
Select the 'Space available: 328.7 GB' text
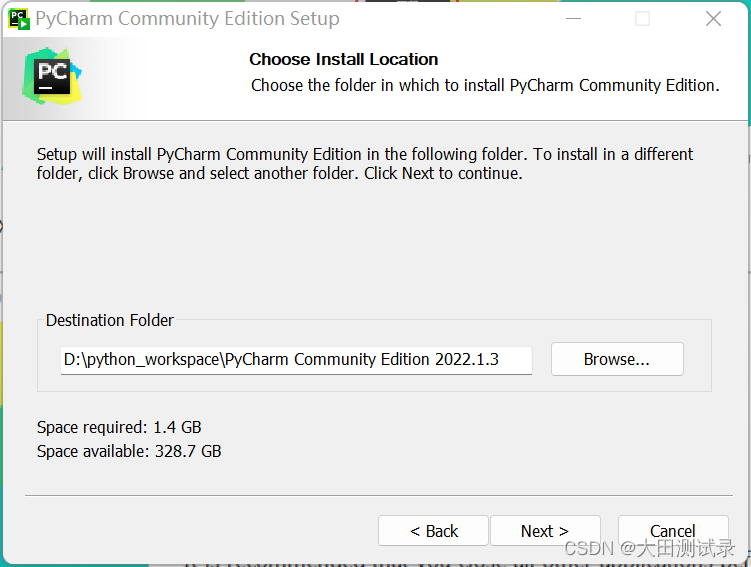pos(129,451)
